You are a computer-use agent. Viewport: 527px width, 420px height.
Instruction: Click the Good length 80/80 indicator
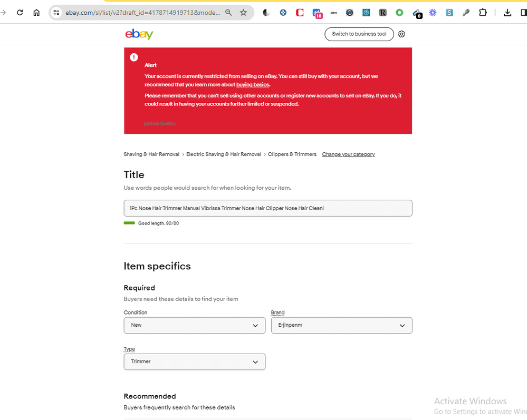pyautogui.click(x=151, y=223)
